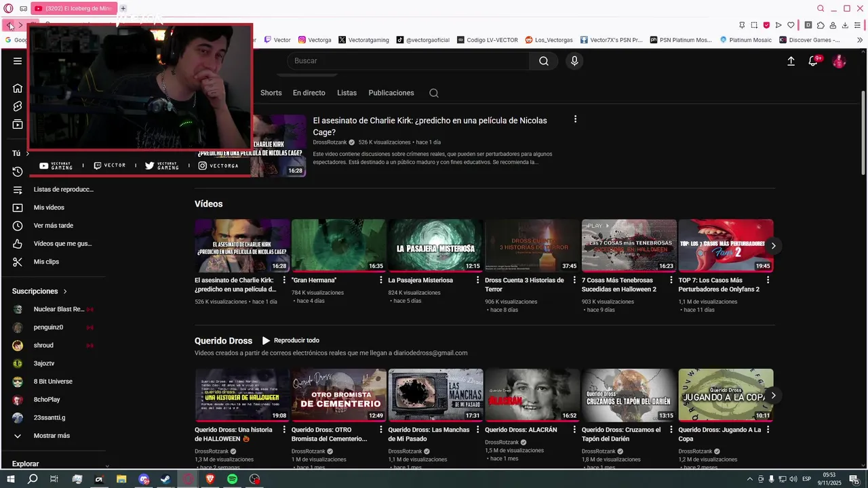Image resolution: width=868 pixels, height=488 pixels.
Task: Click Reproducir todo for Querido Dross
Action: point(290,340)
